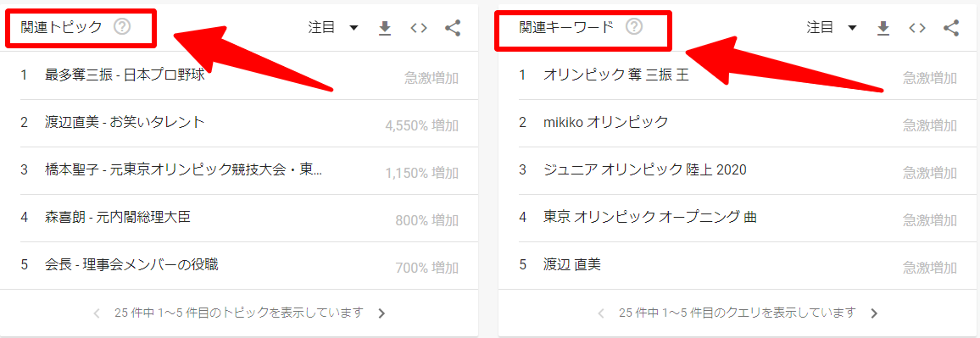Open query 渡辺 直美
980x338 pixels.
pos(572,265)
